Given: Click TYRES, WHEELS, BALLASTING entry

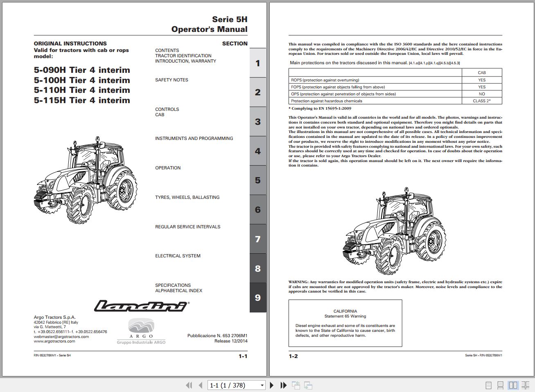Looking at the screenshot, I should pos(187,197).
